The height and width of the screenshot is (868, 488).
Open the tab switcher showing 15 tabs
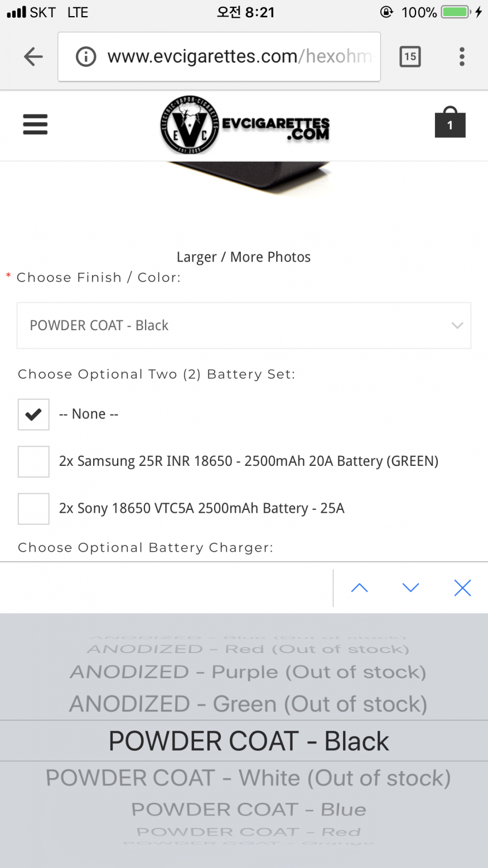coord(410,56)
